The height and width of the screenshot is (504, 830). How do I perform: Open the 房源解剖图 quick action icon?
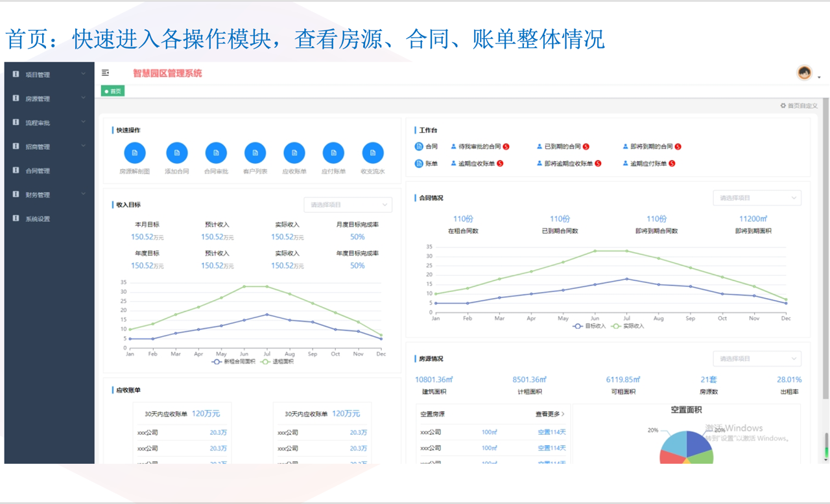[135, 153]
